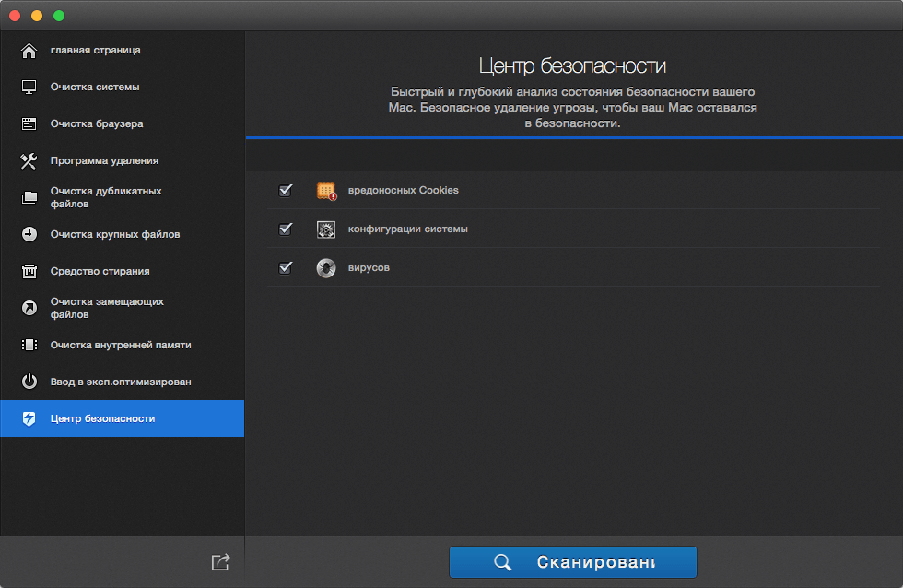Select Очистка крупных файлов in sidebar
Screen dimensions: 903x588
click(x=122, y=234)
